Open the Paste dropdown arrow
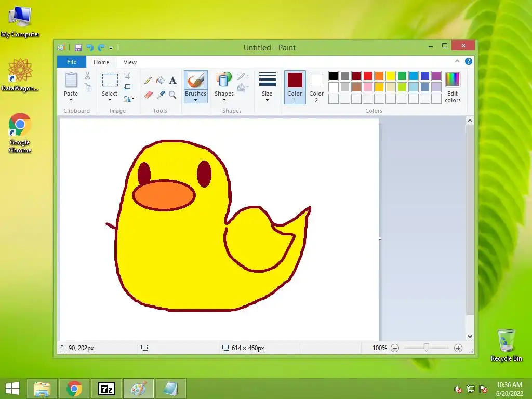 71,100
